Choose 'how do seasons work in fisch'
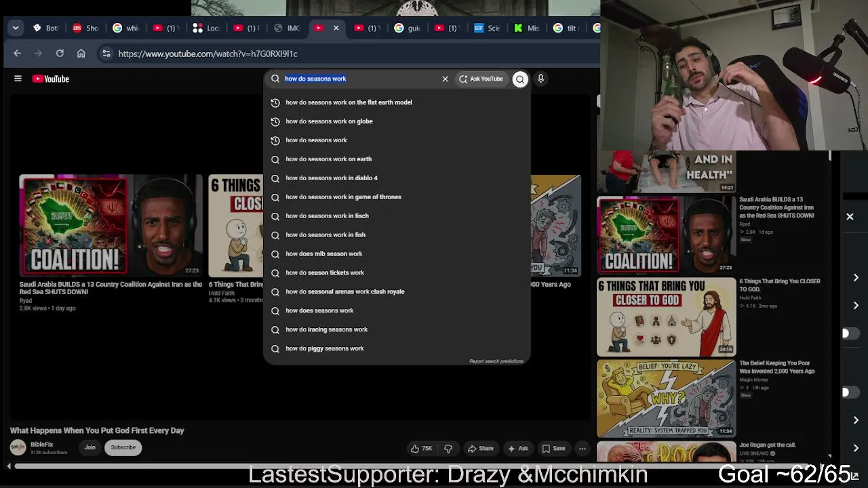The height and width of the screenshot is (488, 868). (397, 216)
